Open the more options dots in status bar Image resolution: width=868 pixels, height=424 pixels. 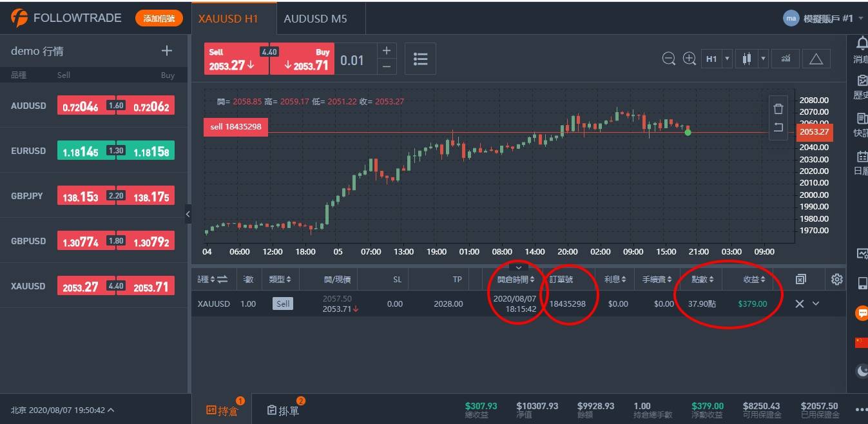point(861,410)
